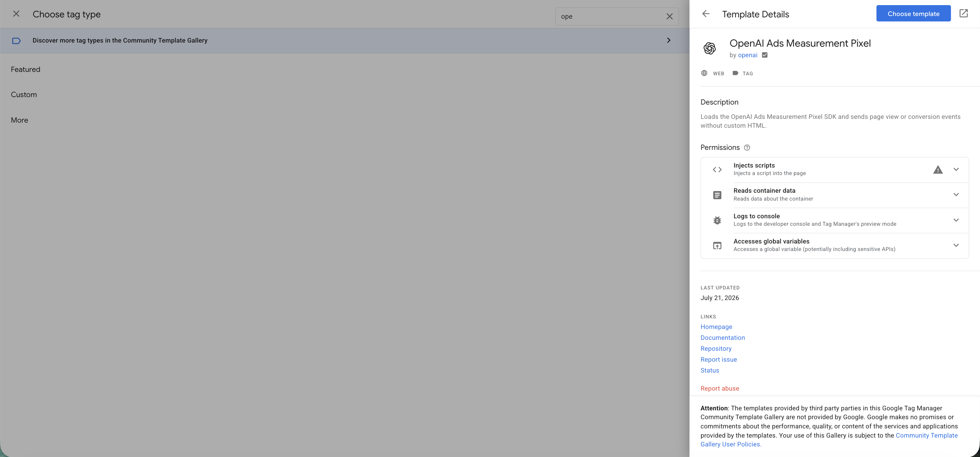
Task: Click the 'July 21, 2026' date text
Action: [720, 298]
